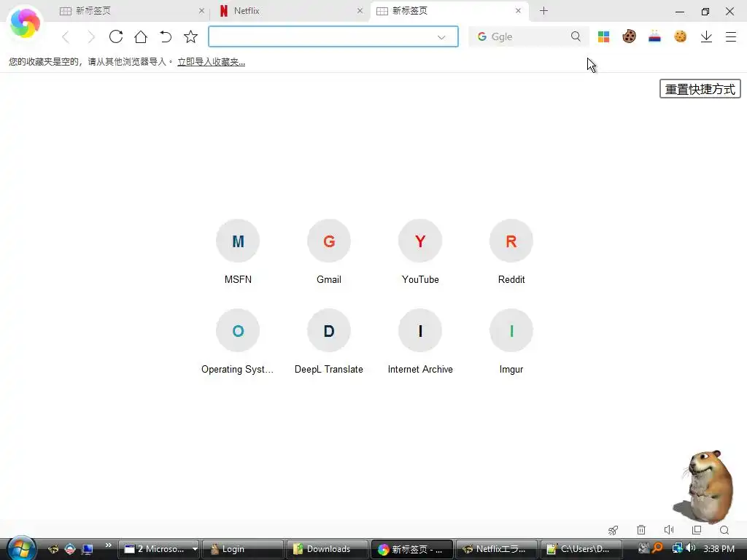Go forward with the forward arrow

[90, 36]
